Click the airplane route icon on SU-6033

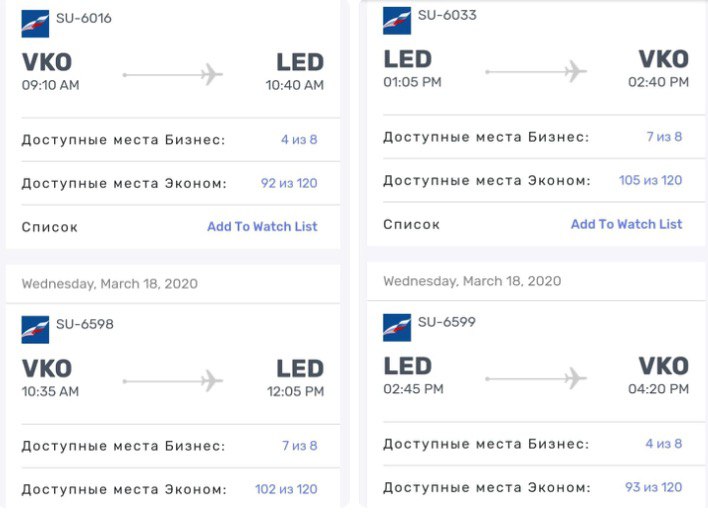pyautogui.click(x=536, y=71)
